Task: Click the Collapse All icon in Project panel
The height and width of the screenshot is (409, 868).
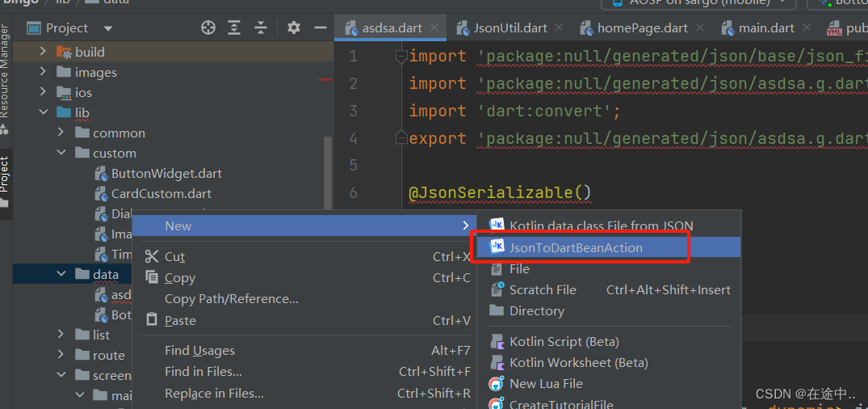Action: point(261,27)
